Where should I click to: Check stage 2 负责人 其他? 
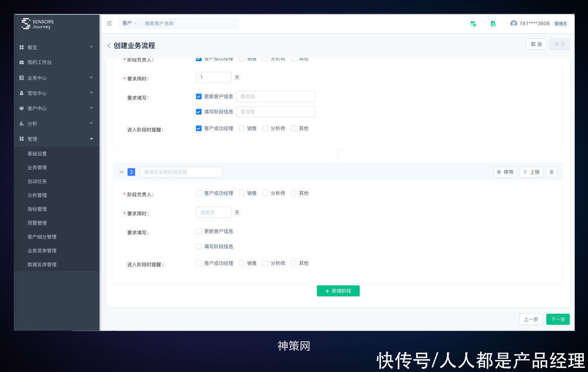click(294, 193)
